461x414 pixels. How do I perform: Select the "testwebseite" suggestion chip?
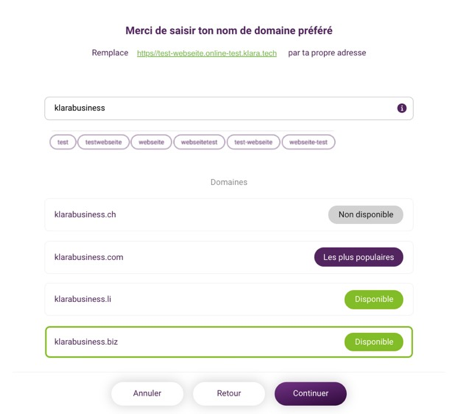point(103,142)
